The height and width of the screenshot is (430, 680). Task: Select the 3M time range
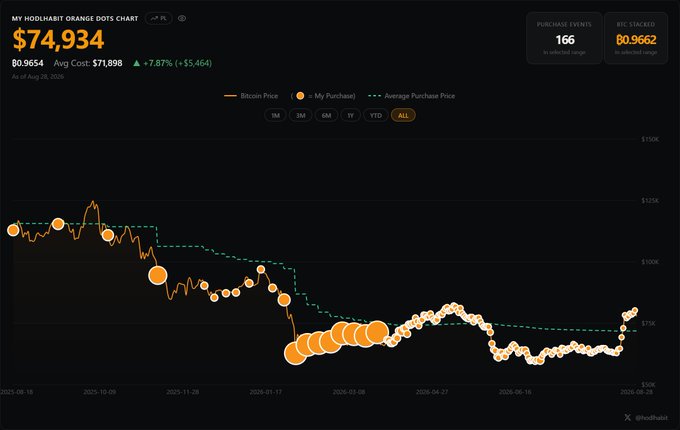click(301, 115)
